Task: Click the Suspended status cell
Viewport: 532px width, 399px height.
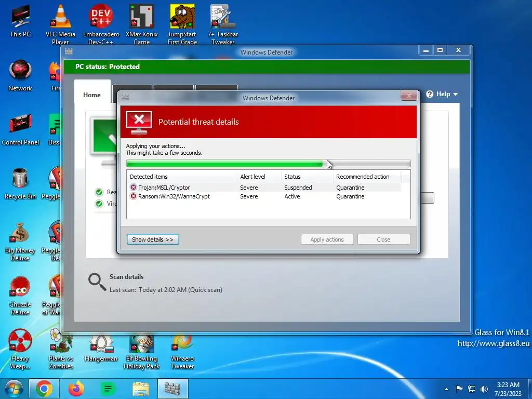Action: (298, 187)
